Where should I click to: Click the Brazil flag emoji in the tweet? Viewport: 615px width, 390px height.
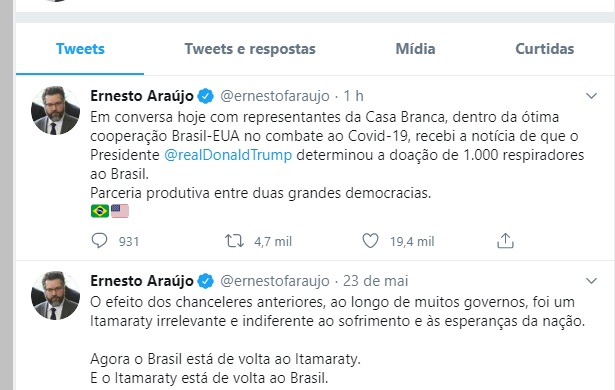click(x=100, y=211)
